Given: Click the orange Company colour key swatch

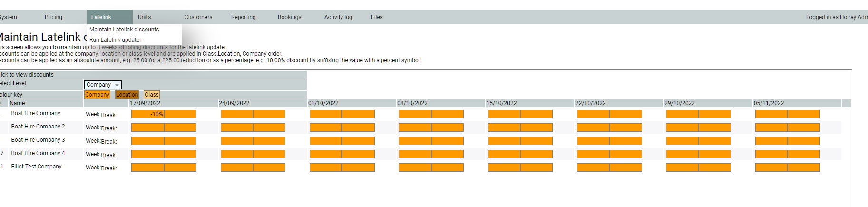Looking at the screenshot, I should click(97, 95).
